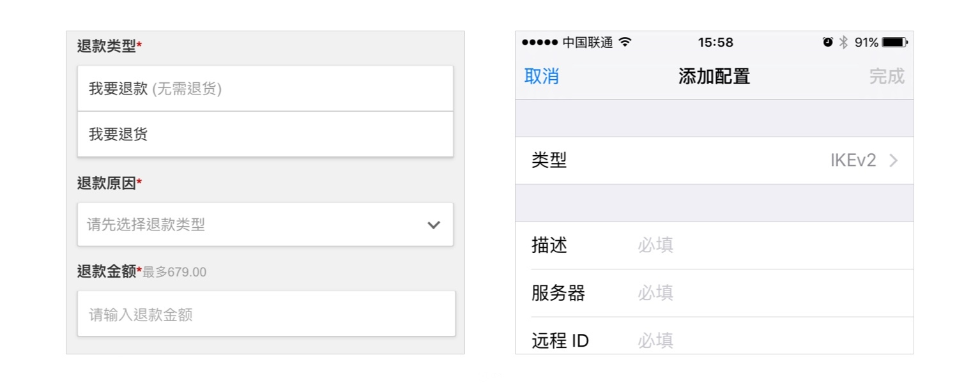
Task: Select the 我要退货 option
Action: pos(266,134)
